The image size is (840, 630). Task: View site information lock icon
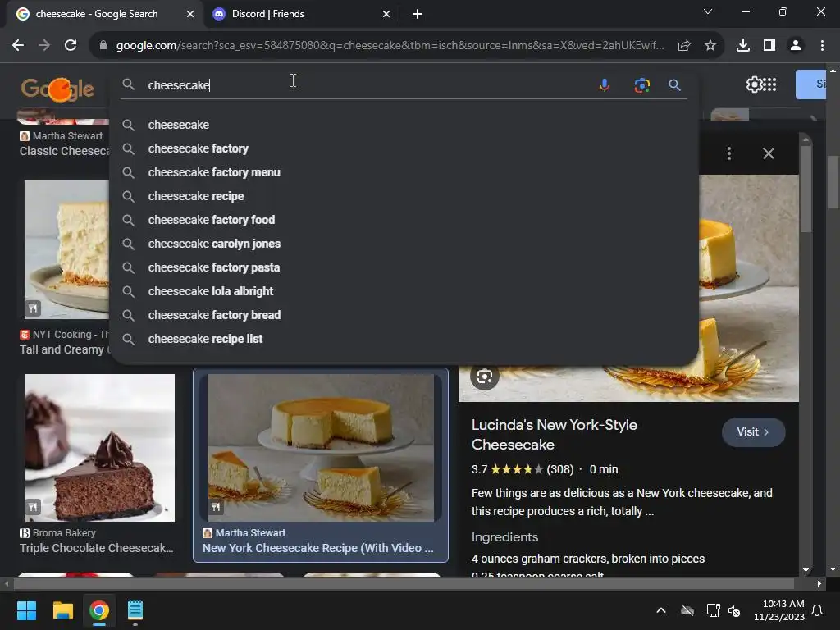click(103, 46)
